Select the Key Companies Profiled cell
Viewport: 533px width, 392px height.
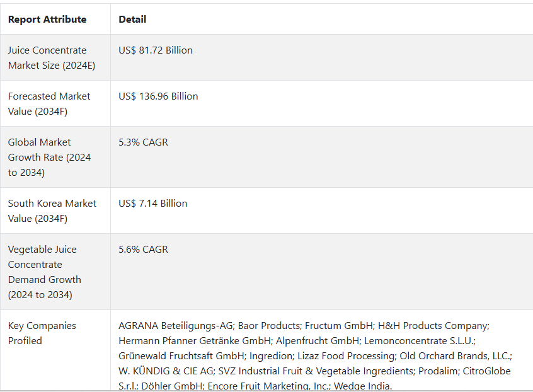pos(55,350)
